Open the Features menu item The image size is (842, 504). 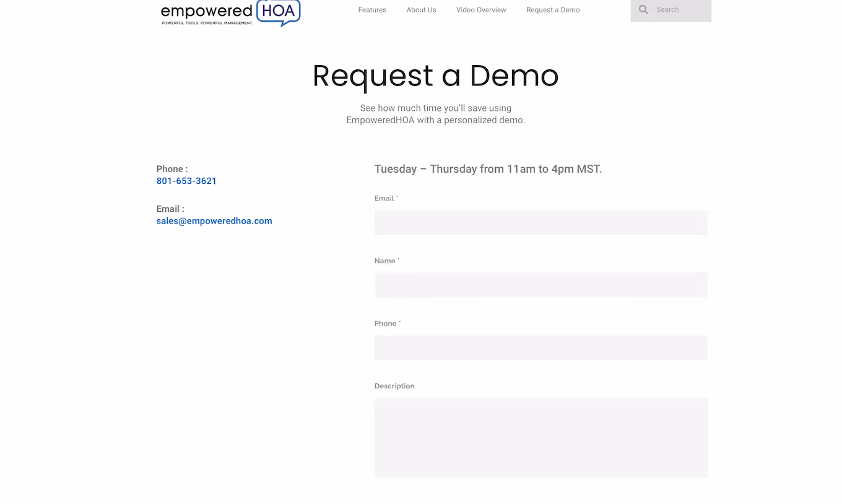(x=372, y=10)
